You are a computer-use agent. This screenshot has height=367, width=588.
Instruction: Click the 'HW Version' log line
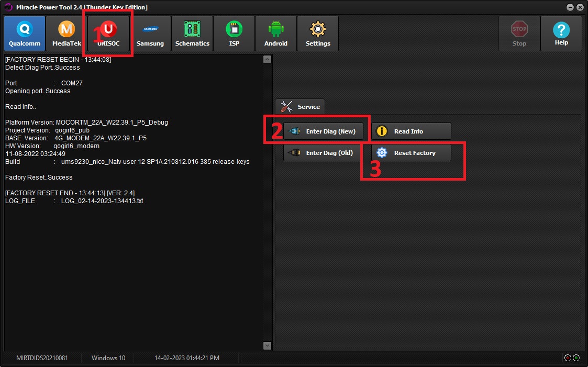(x=52, y=146)
